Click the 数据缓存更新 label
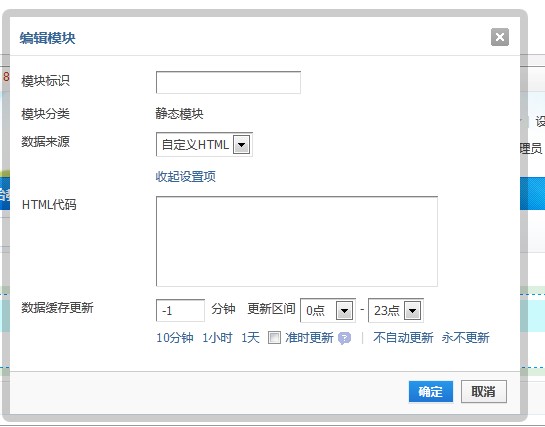Viewport: 545px width, 427px height. 57,308
